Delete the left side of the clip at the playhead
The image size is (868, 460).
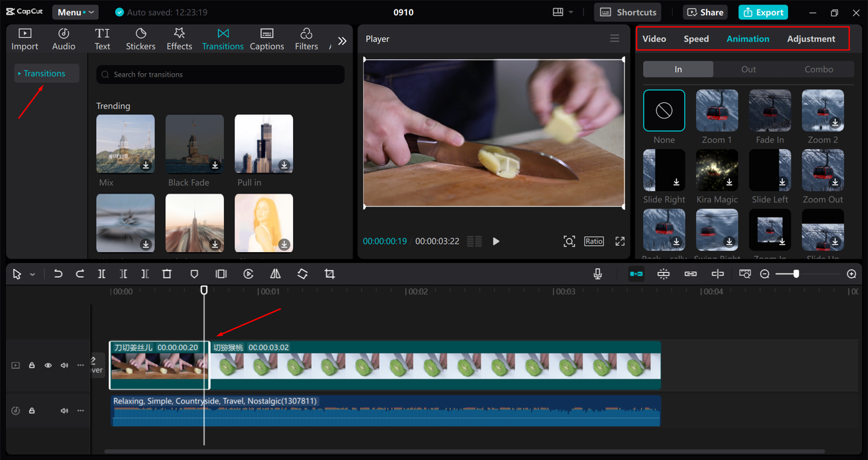tap(123, 274)
